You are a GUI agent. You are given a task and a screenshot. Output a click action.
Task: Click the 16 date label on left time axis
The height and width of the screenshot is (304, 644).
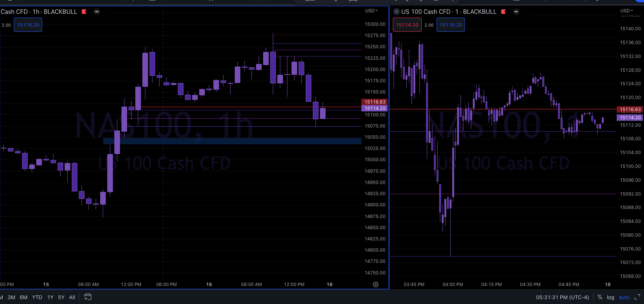pyautogui.click(x=209, y=285)
